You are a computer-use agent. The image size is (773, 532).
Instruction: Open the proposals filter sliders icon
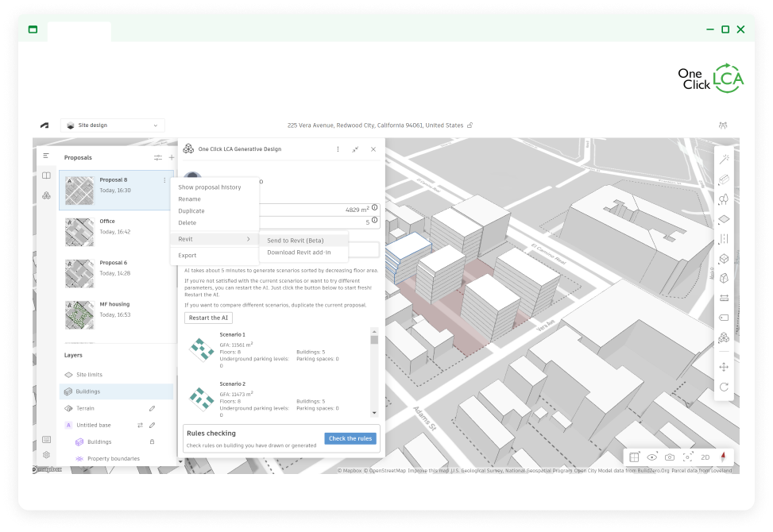pos(158,158)
